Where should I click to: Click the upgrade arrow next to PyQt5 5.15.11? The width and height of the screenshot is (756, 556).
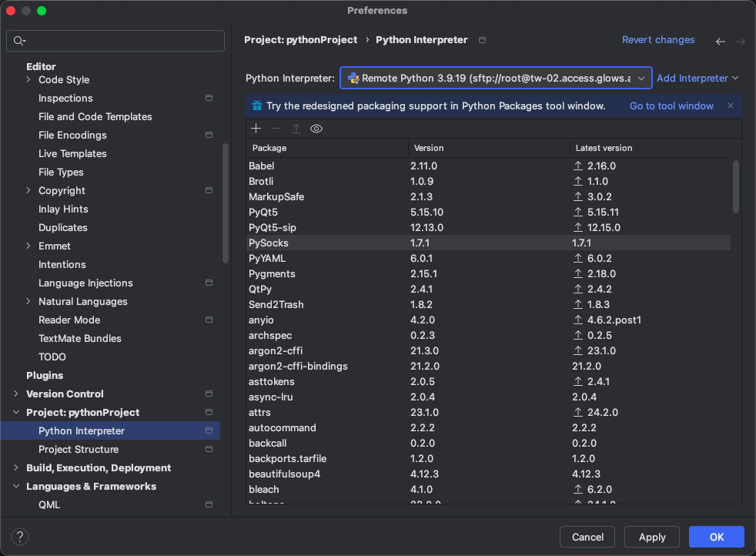click(x=578, y=213)
